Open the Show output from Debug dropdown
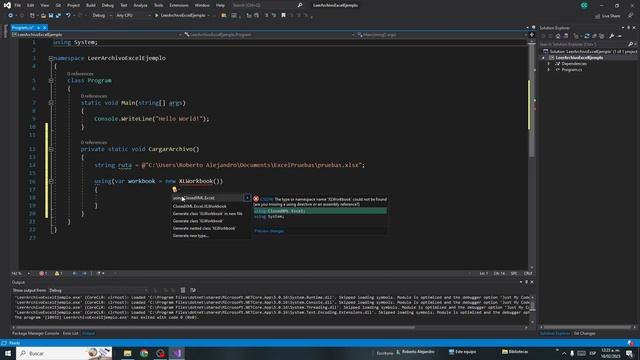This screenshot has width=640, height=360. tap(98, 291)
